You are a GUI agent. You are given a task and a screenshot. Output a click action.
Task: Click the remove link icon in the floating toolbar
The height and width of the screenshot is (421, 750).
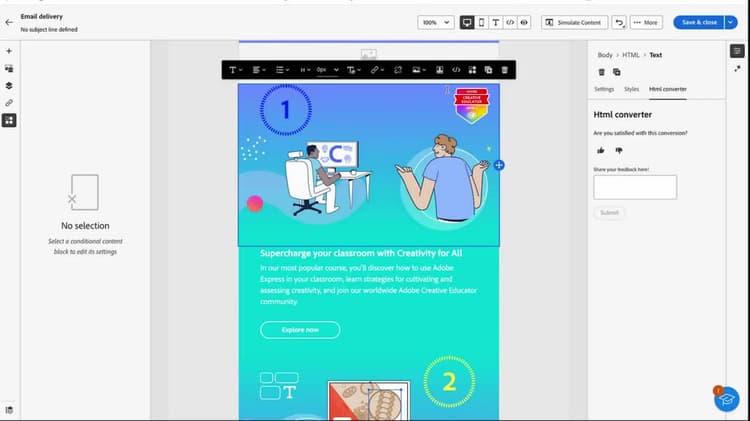pyautogui.click(x=397, y=70)
